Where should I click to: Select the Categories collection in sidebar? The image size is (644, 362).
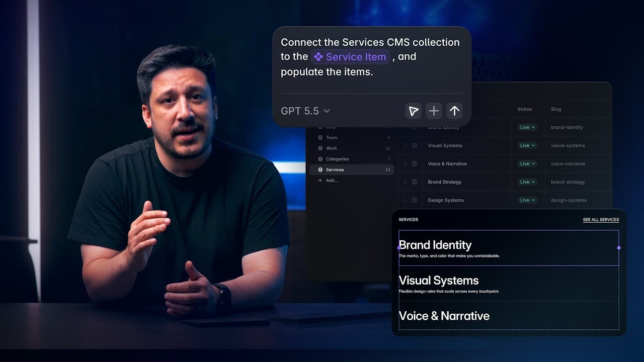tap(352, 159)
